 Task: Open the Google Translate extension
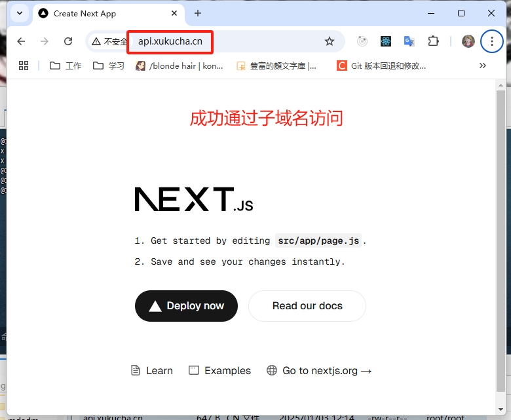pos(409,41)
